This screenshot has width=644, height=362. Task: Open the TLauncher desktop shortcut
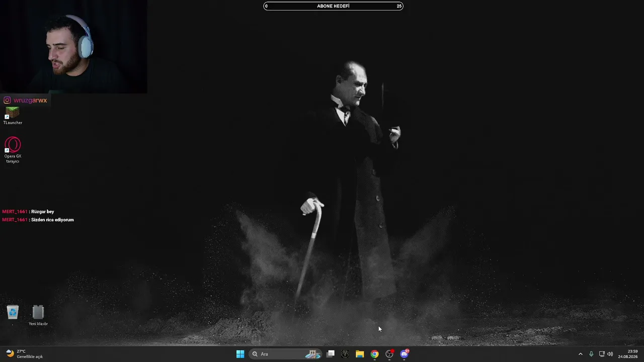pyautogui.click(x=13, y=116)
